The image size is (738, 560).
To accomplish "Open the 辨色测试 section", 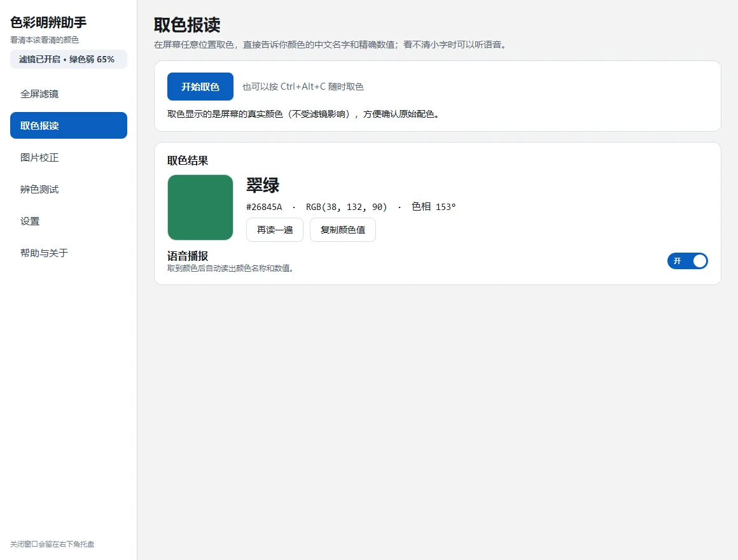I will pyautogui.click(x=69, y=189).
